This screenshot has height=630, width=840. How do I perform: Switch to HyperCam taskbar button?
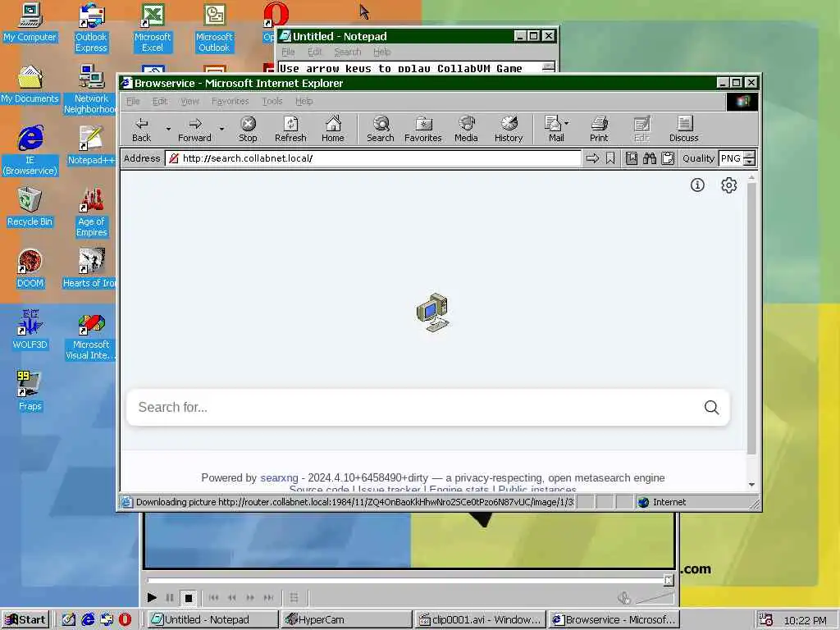coord(346,619)
